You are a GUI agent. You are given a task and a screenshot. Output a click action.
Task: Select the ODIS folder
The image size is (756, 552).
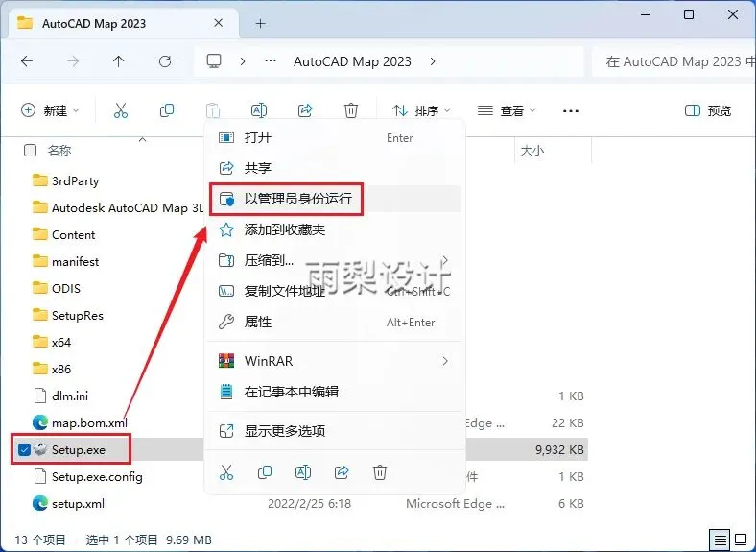66,289
